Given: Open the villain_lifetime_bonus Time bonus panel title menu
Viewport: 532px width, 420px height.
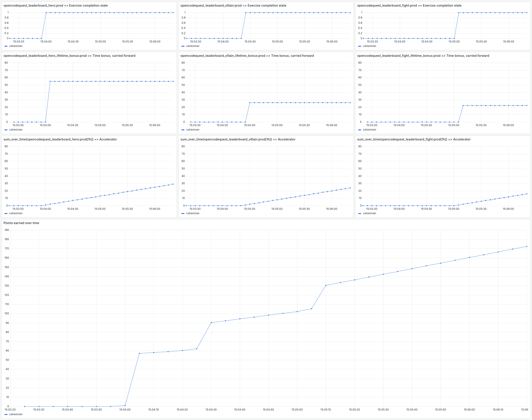Looking at the screenshot, I should [x=247, y=55].
